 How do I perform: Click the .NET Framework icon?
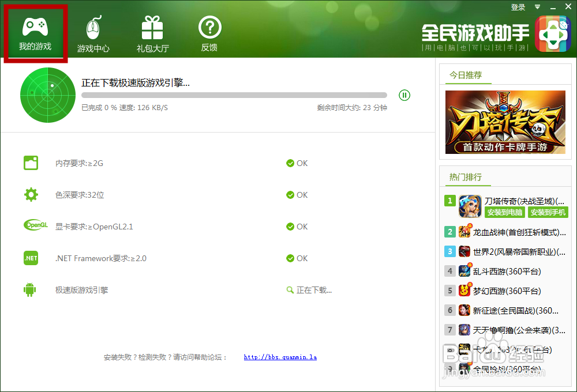click(x=31, y=258)
